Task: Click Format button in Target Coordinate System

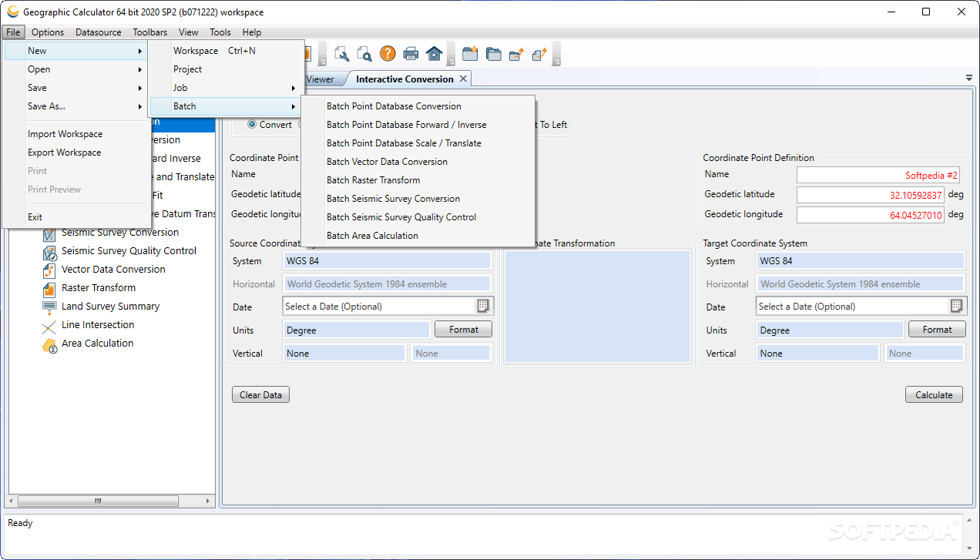Action: (937, 330)
